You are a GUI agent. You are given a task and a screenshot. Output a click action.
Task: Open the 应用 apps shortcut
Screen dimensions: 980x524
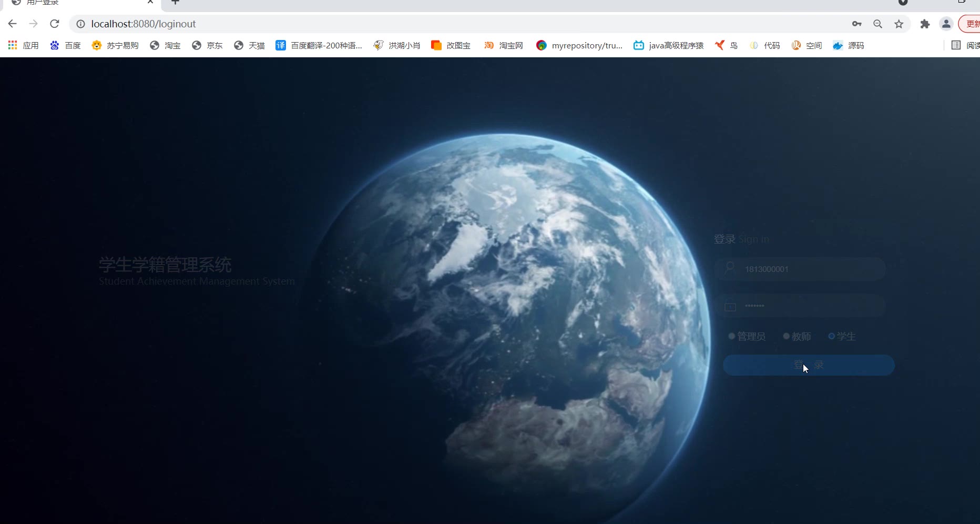[x=24, y=45]
